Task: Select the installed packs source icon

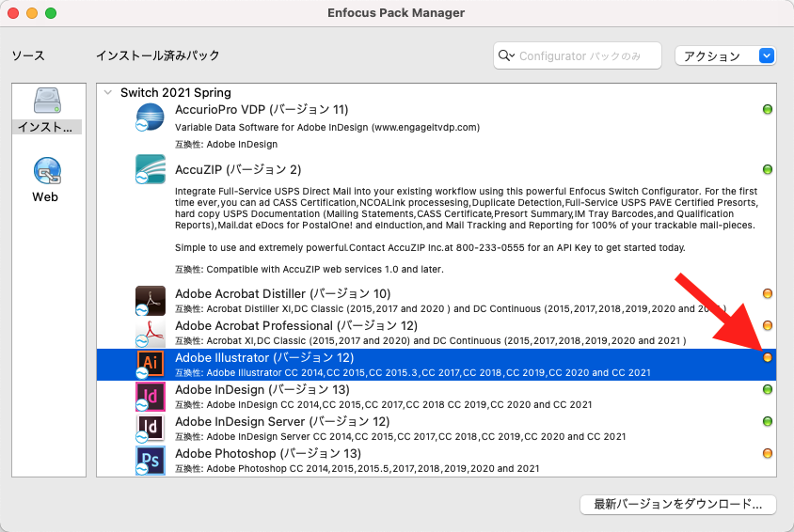Action: [x=46, y=102]
